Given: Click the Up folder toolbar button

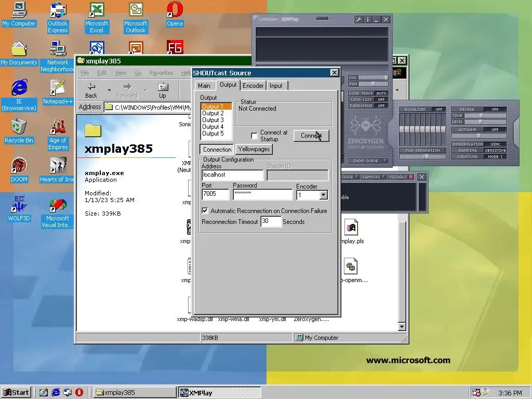Looking at the screenshot, I should click(x=163, y=90).
